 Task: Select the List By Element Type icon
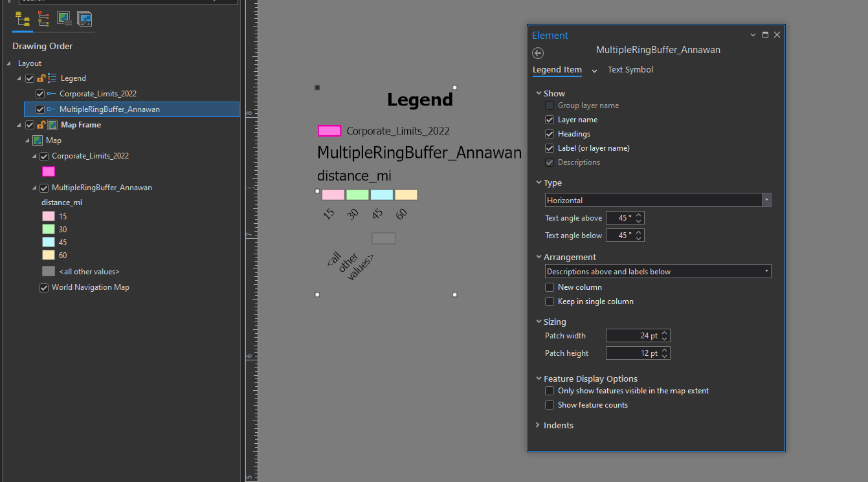pyautogui.click(x=43, y=19)
